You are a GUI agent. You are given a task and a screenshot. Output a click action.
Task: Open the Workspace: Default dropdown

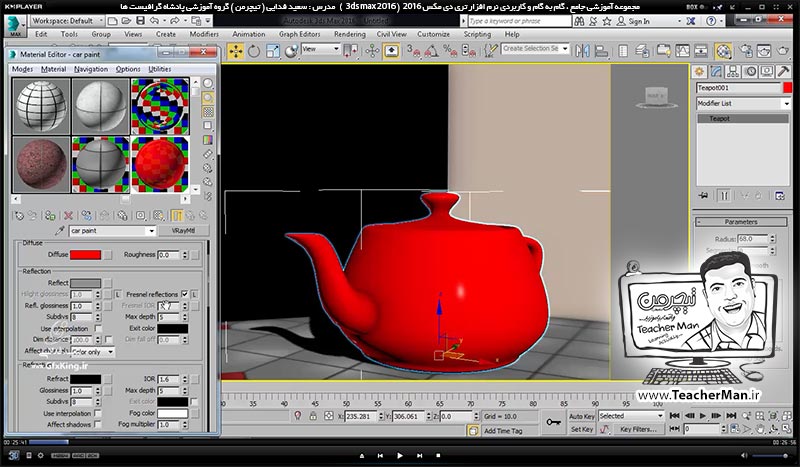tap(67, 21)
